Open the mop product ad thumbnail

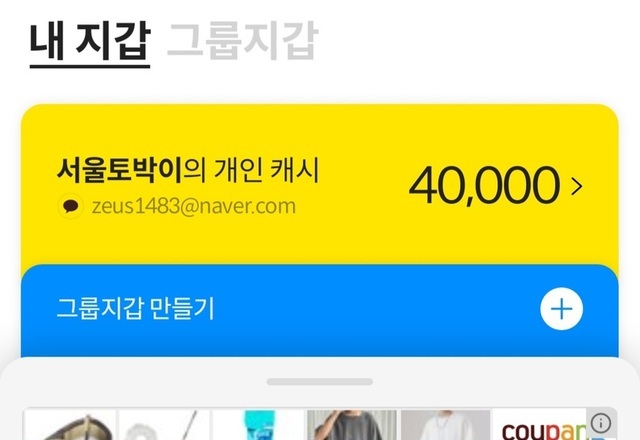click(x=164, y=425)
